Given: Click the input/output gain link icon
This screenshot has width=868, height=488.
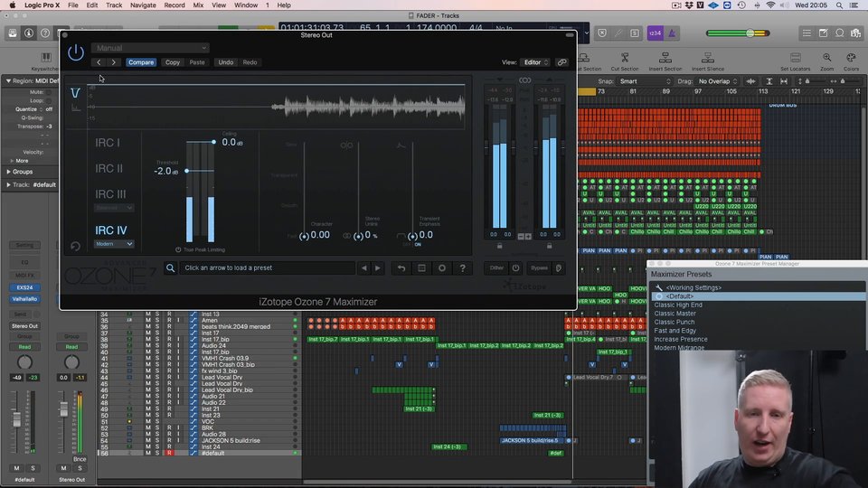Looking at the screenshot, I should point(524,80).
